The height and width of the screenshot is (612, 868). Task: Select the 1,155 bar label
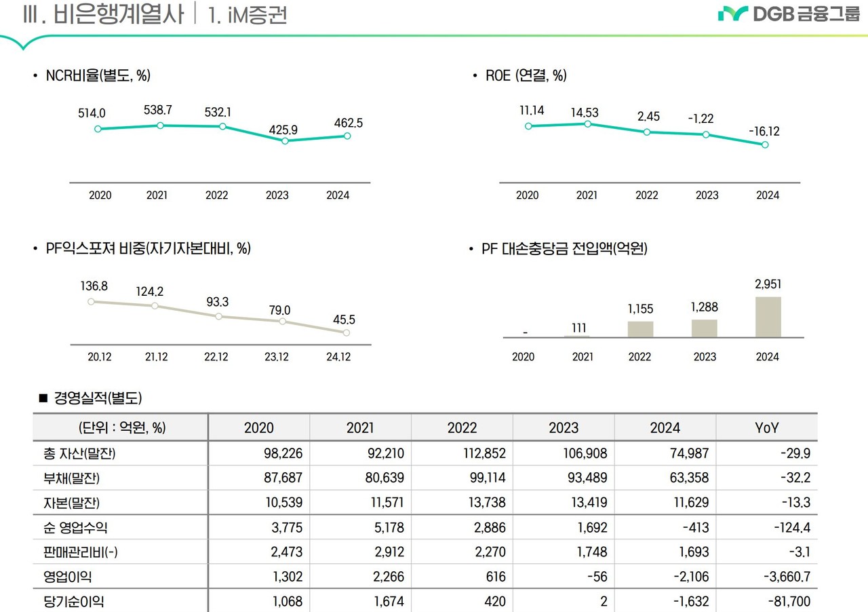(640, 308)
